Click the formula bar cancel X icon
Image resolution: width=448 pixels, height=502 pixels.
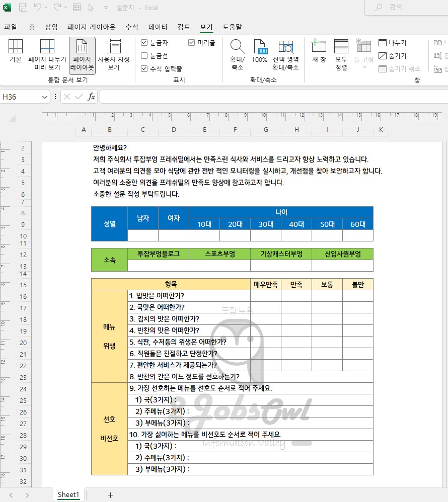click(66, 97)
